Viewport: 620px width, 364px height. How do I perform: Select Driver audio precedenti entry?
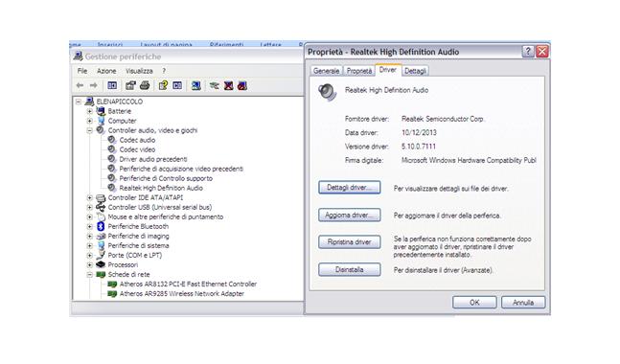[153, 159]
